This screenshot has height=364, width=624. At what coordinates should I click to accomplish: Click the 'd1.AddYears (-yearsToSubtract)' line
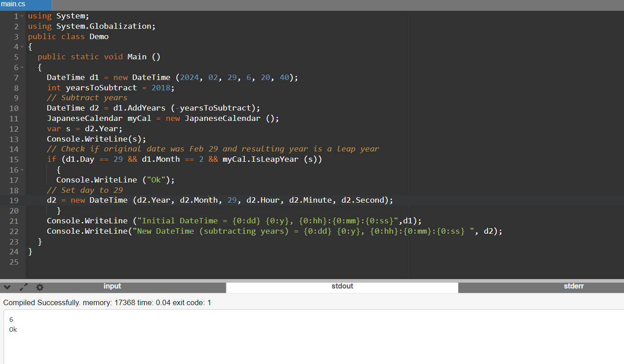(153, 108)
